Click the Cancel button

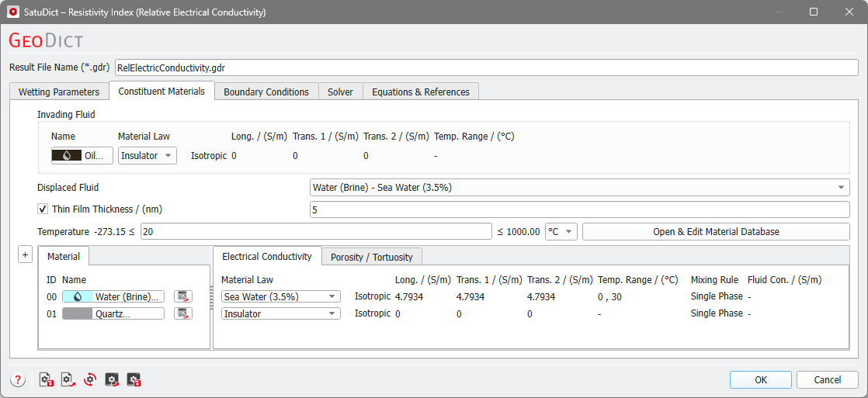pyautogui.click(x=828, y=379)
